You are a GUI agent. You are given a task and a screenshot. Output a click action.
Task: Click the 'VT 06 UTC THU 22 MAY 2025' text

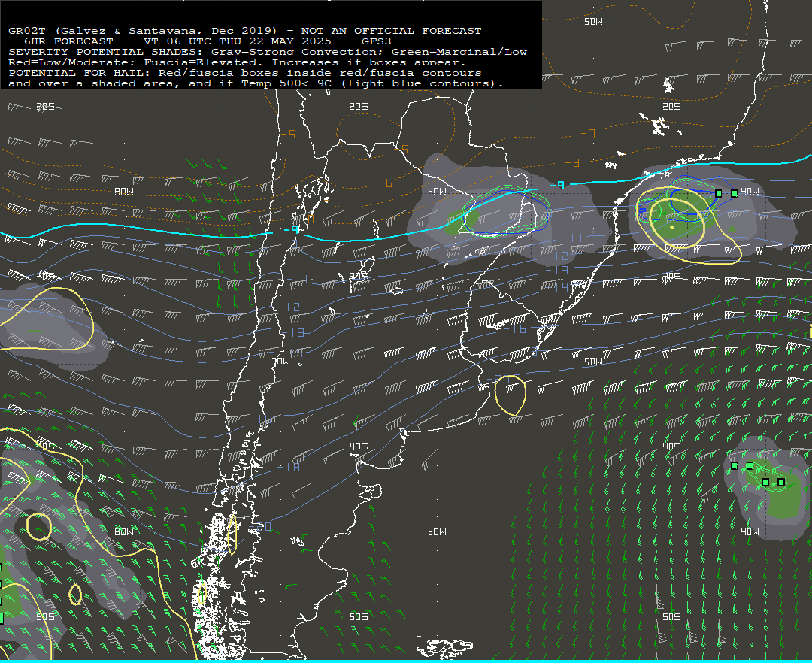tap(237, 41)
